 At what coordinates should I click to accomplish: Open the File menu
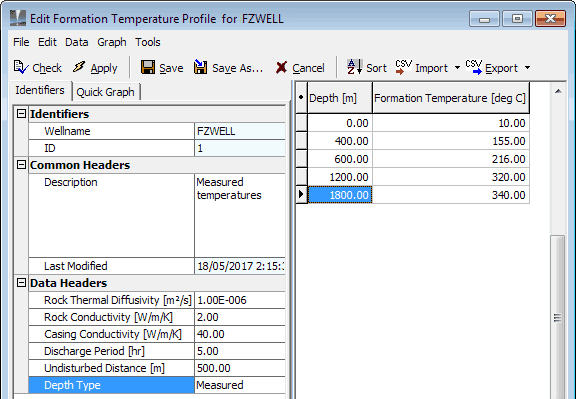coord(21,42)
